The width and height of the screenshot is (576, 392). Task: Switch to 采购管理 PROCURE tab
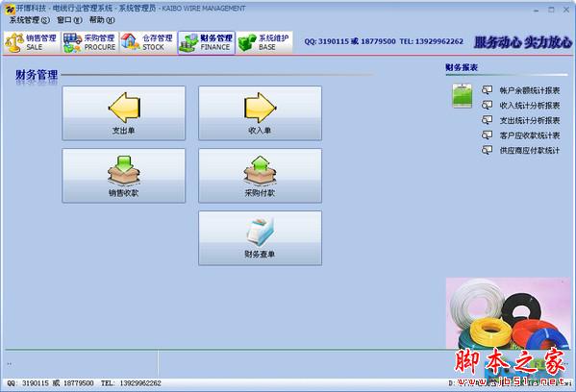pyautogui.click(x=89, y=42)
